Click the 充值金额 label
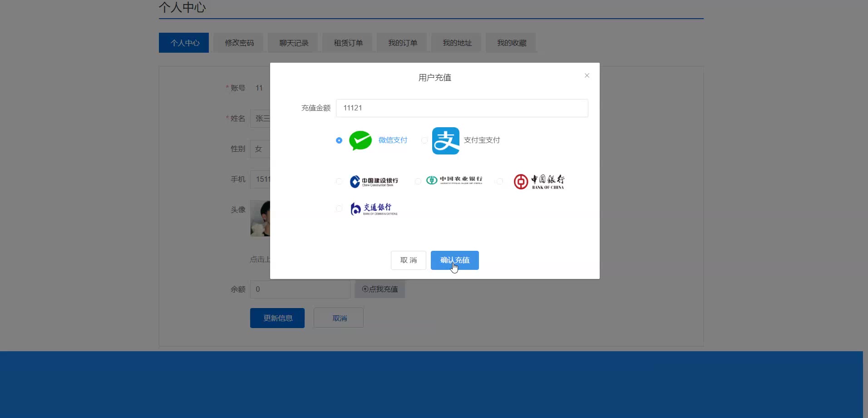This screenshot has height=418, width=868. [x=316, y=108]
